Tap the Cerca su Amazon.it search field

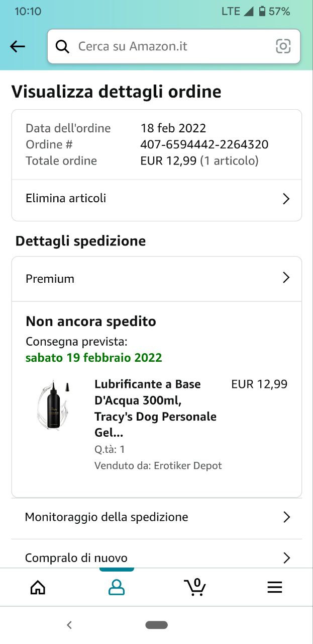(x=171, y=46)
